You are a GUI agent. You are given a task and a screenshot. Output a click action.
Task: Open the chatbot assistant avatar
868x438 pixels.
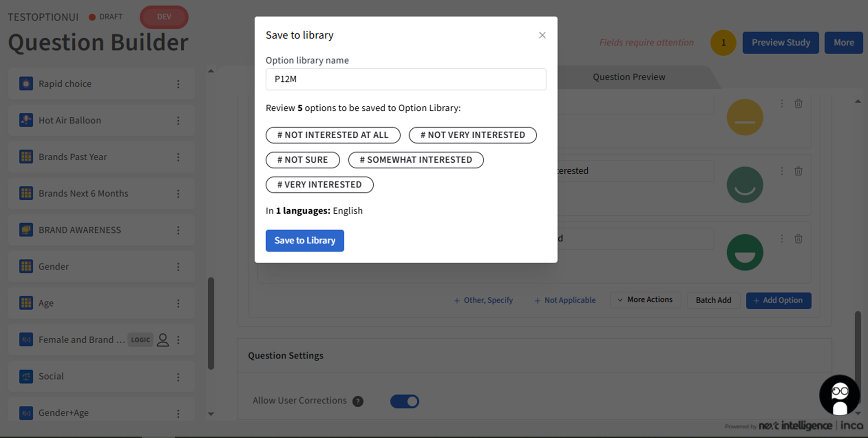tap(839, 395)
